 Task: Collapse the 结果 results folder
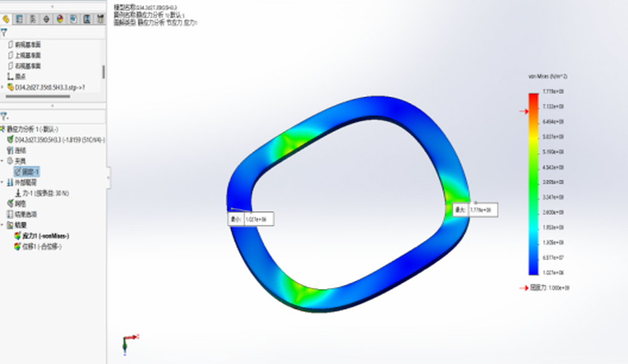2,225
